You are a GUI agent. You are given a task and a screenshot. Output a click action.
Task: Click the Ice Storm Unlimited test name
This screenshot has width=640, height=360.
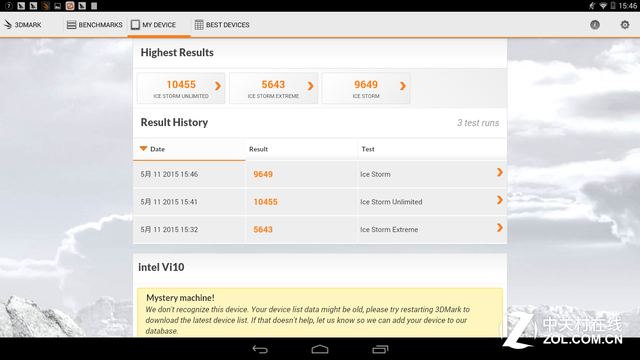[x=391, y=202]
